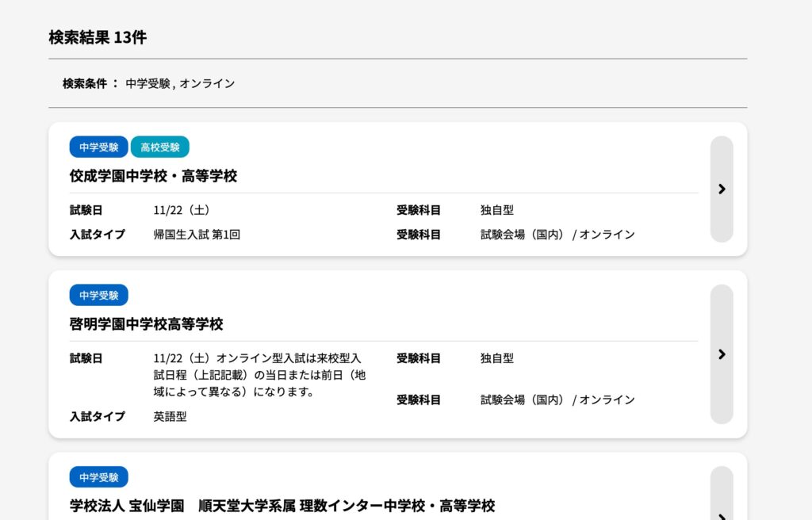The width and height of the screenshot is (812, 520).
Task: Select the 中学受験 tag on 佼成学園 card
Action: click(x=99, y=147)
